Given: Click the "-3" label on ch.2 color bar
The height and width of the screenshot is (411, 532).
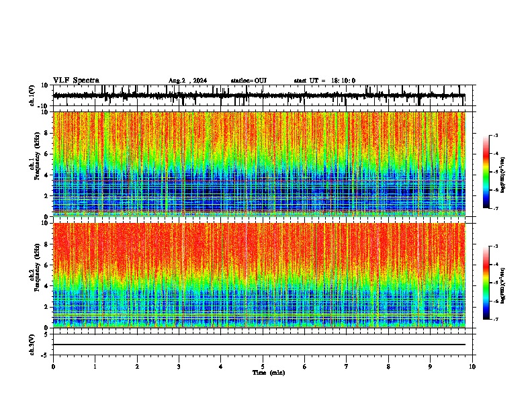Looking at the screenshot, I should point(496,246).
